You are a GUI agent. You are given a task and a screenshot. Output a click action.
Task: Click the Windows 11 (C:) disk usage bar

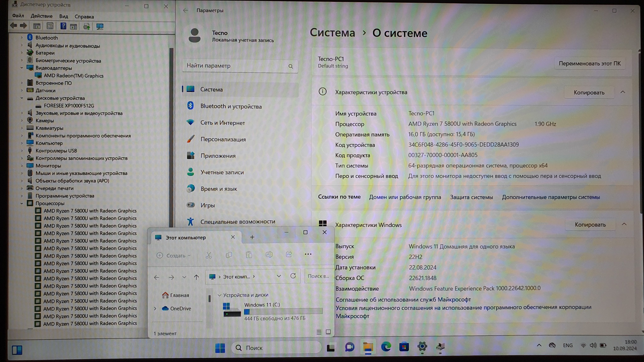[x=283, y=311]
